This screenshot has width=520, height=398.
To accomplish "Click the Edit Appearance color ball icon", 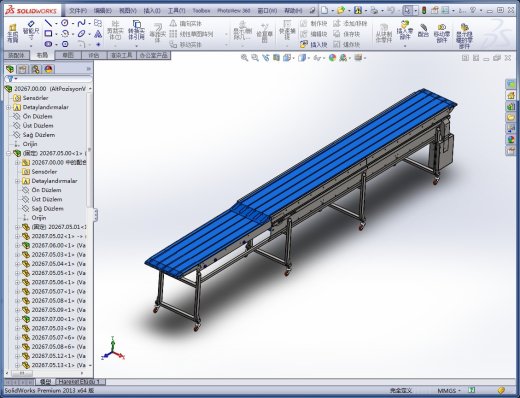I will pyautogui.click(x=332, y=58).
